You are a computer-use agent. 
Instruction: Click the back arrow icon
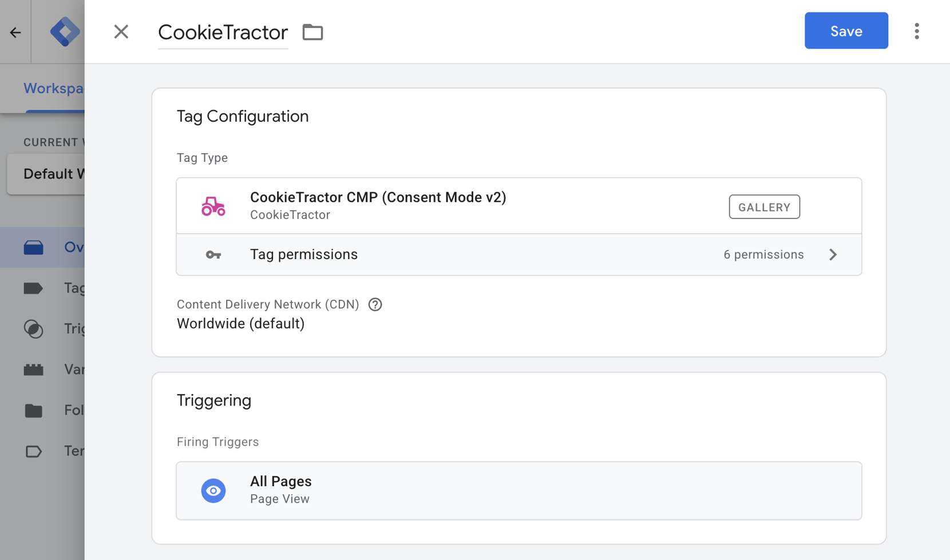15,33
